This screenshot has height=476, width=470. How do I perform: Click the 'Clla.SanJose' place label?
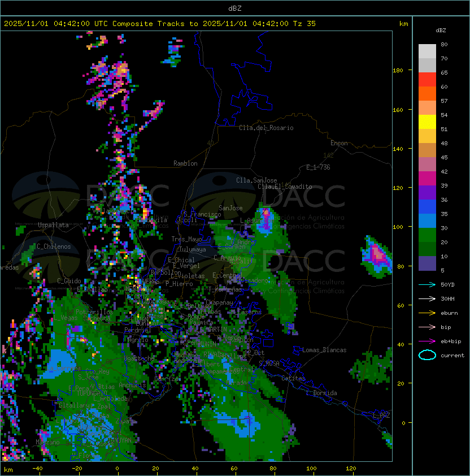click(256, 180)
